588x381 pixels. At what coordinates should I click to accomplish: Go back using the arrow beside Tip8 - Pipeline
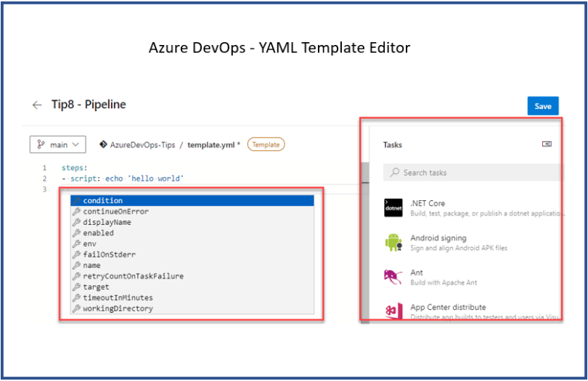point(37,105)
